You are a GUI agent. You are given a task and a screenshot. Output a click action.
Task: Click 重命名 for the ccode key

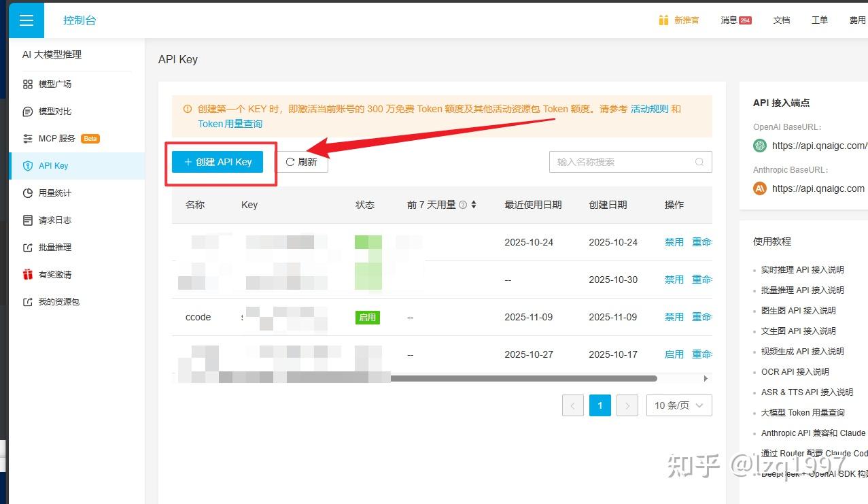click(702, 317)
